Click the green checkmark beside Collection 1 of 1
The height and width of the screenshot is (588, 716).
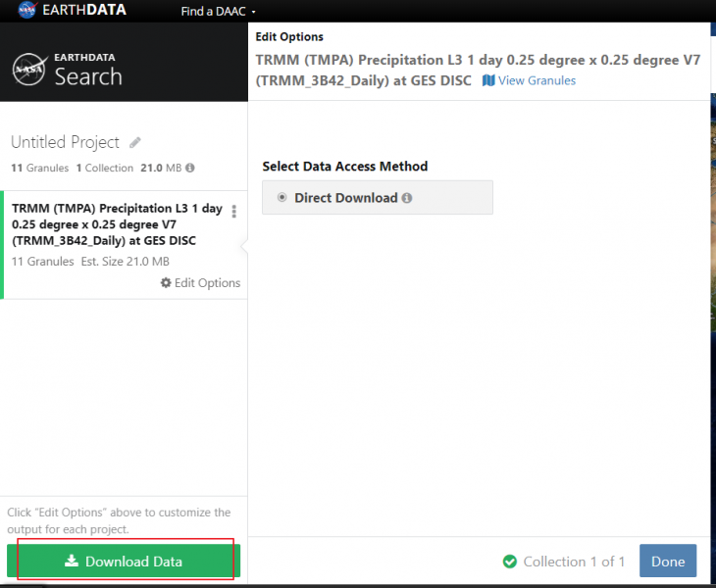pos(509,562)
